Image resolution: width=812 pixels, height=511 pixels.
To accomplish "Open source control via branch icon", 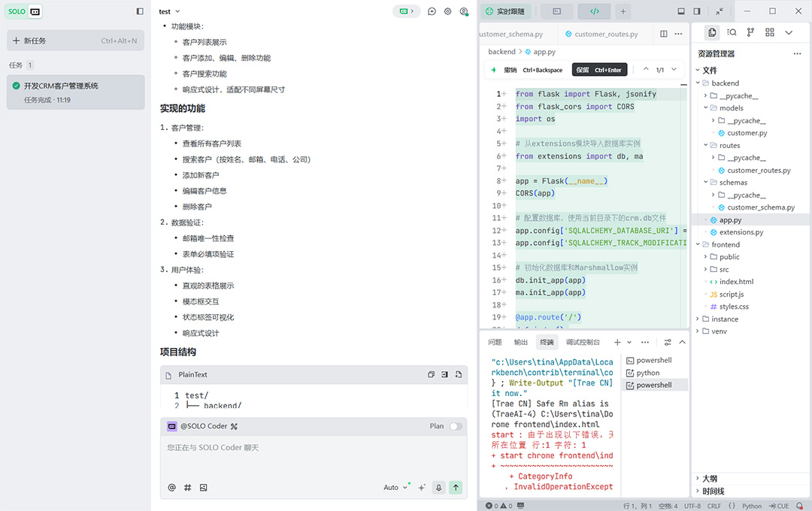I will tap(750, 32).
